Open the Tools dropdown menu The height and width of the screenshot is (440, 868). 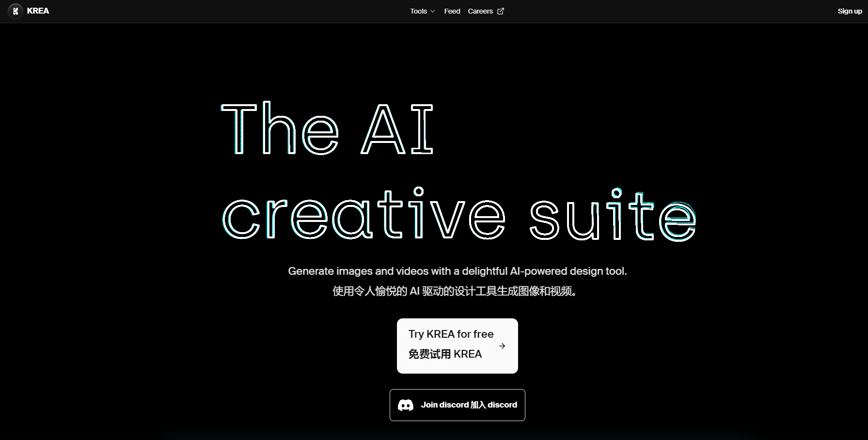point(423,11)
